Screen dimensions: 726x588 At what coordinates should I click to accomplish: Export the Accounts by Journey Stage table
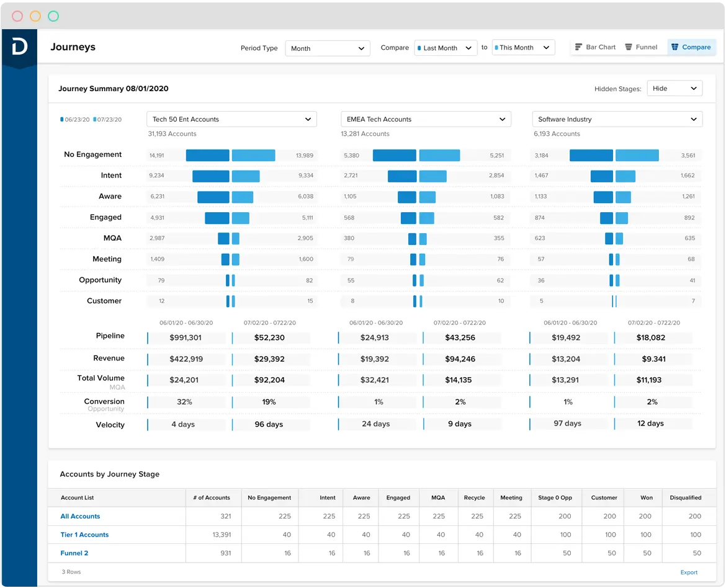click(x=689, y=572)
